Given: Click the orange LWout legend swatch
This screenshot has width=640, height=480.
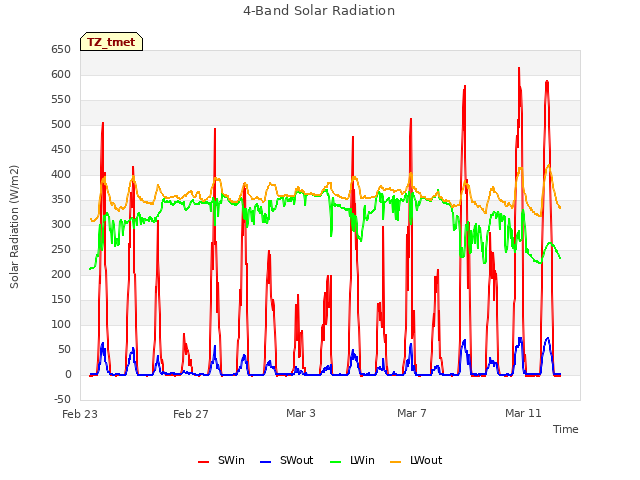Looking at the screenshot, I should 396,462.
